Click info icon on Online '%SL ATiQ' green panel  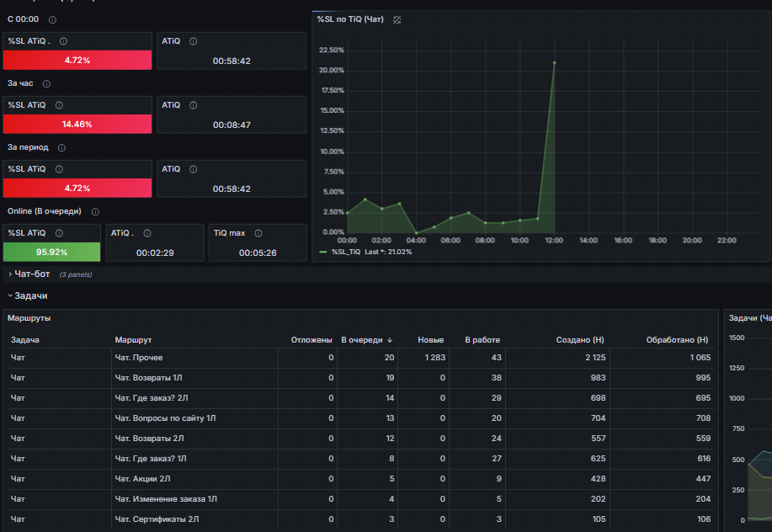(x=59, y=233)
